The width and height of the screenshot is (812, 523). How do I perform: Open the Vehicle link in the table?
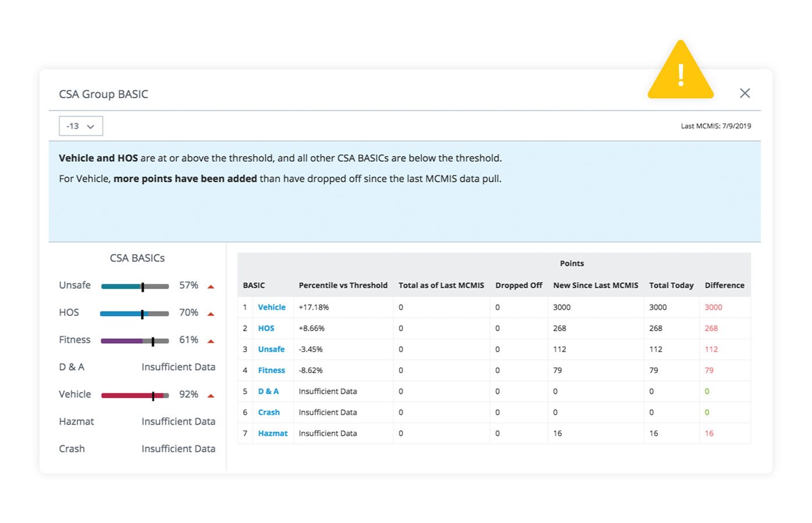272,307
